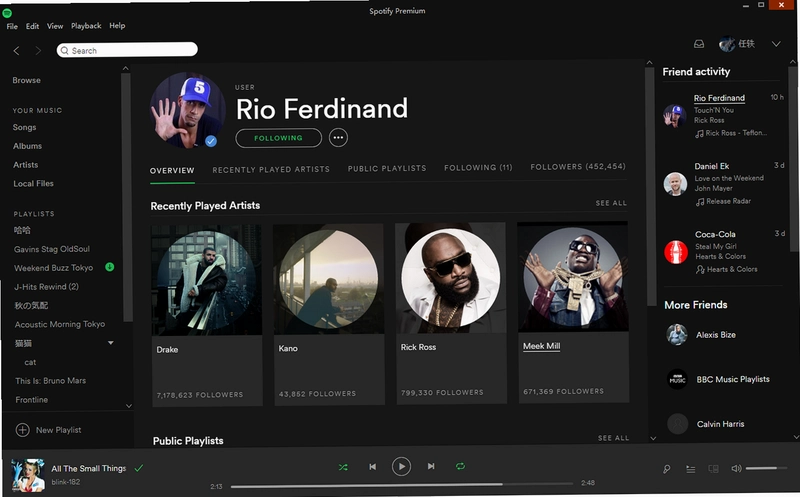800x497 pixels.
Task: Open Local Files in the sidebar
Action: coord(33,184)
